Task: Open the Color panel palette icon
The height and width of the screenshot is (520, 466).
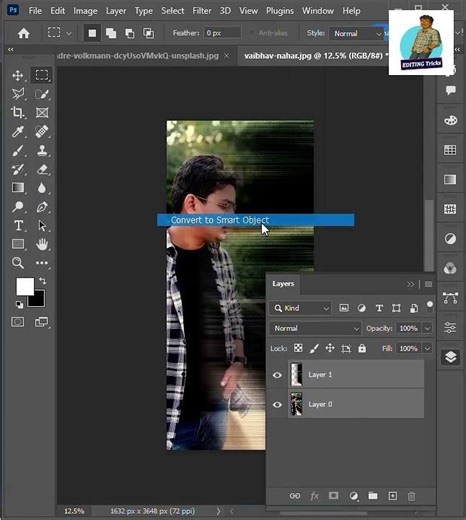Action: 450,120
